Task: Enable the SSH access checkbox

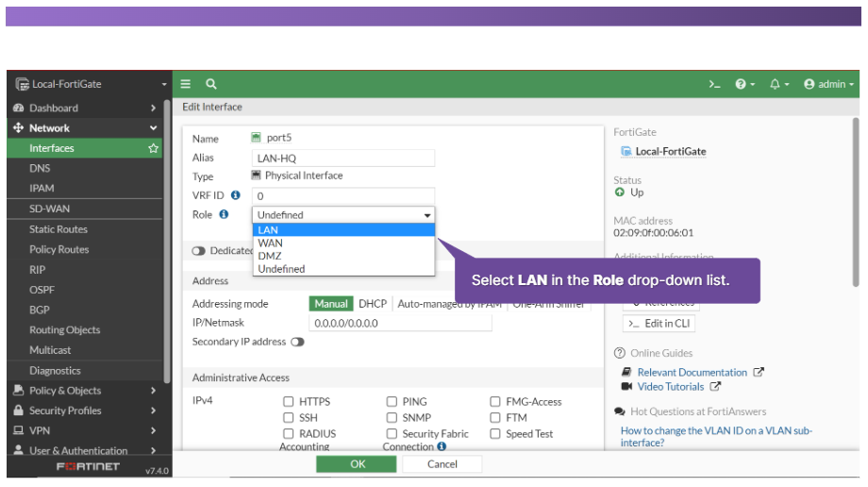Action: click(288, 417)
